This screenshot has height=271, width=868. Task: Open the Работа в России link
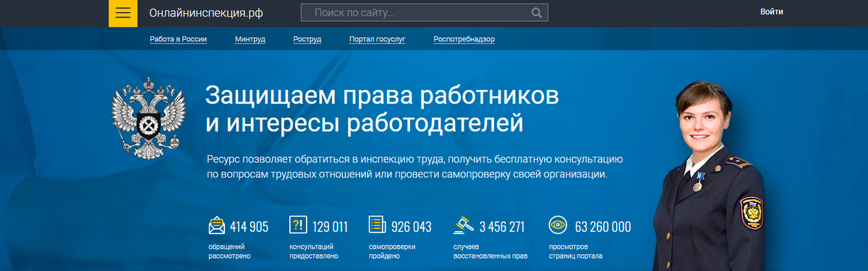coord(179,39)
